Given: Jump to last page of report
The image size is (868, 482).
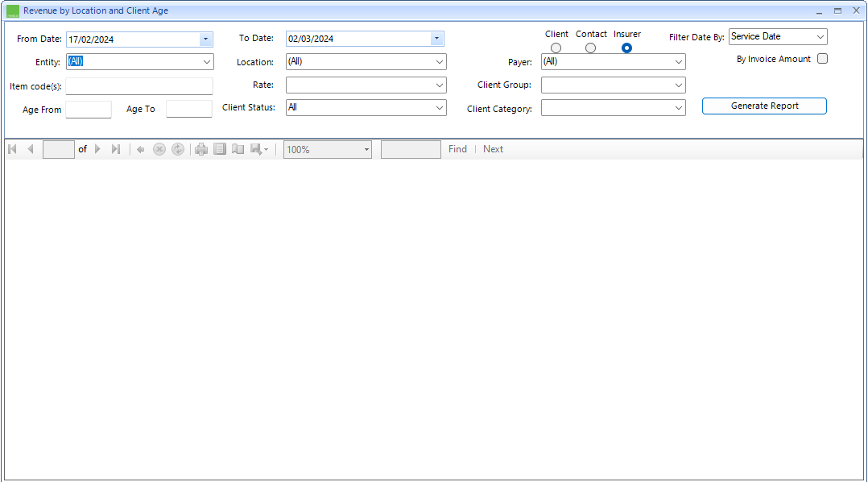Looking at the screenshot, I should (116, 149).
